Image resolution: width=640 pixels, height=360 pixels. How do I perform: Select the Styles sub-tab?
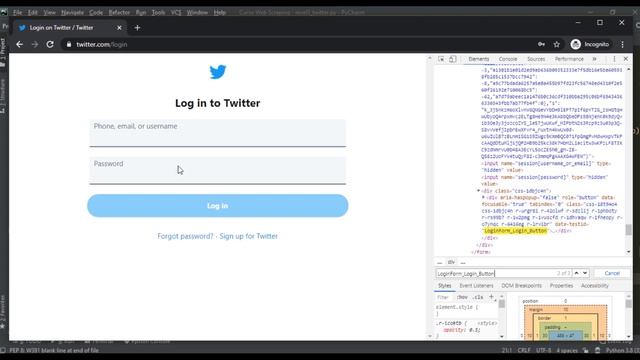pos(444,286)
